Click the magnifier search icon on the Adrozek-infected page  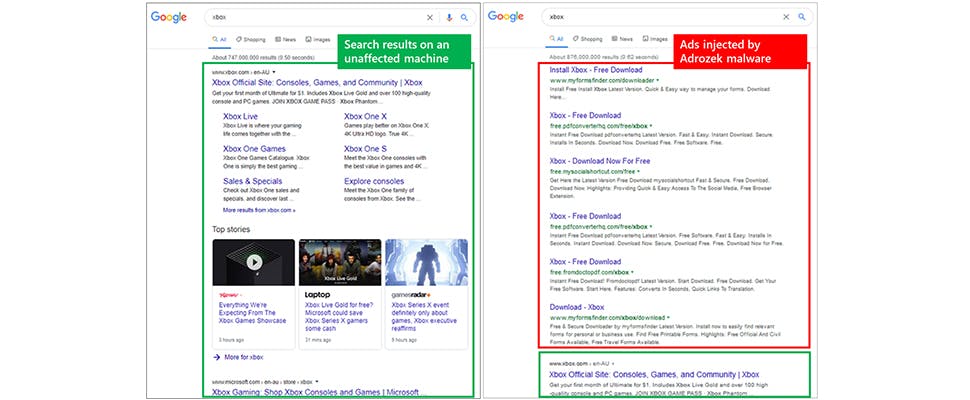point(802,17)
